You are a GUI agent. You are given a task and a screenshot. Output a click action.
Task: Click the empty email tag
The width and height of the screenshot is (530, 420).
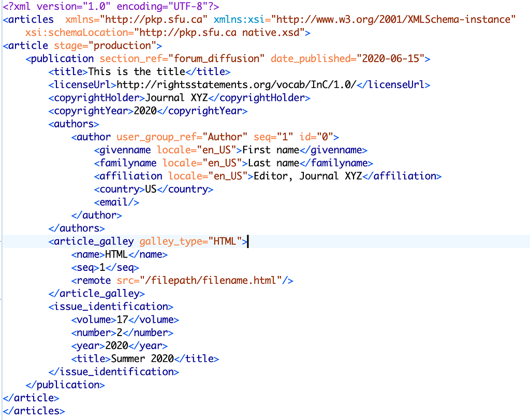point(116,202)
